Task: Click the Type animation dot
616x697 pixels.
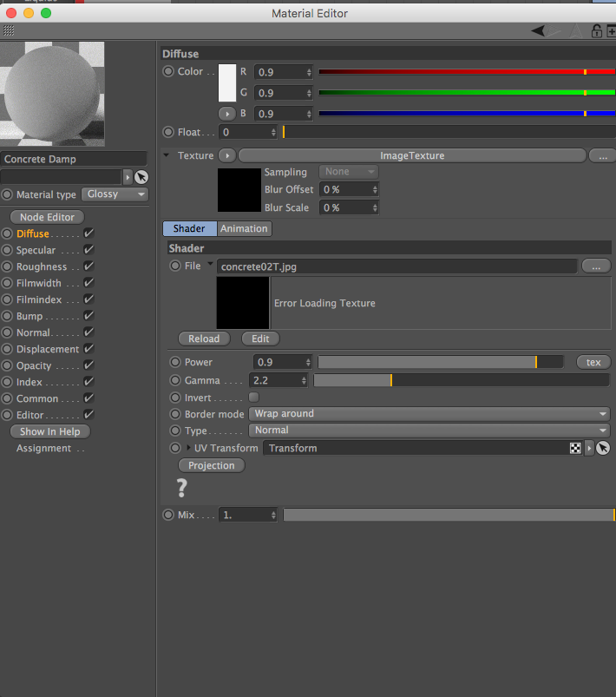Action: 175,431
